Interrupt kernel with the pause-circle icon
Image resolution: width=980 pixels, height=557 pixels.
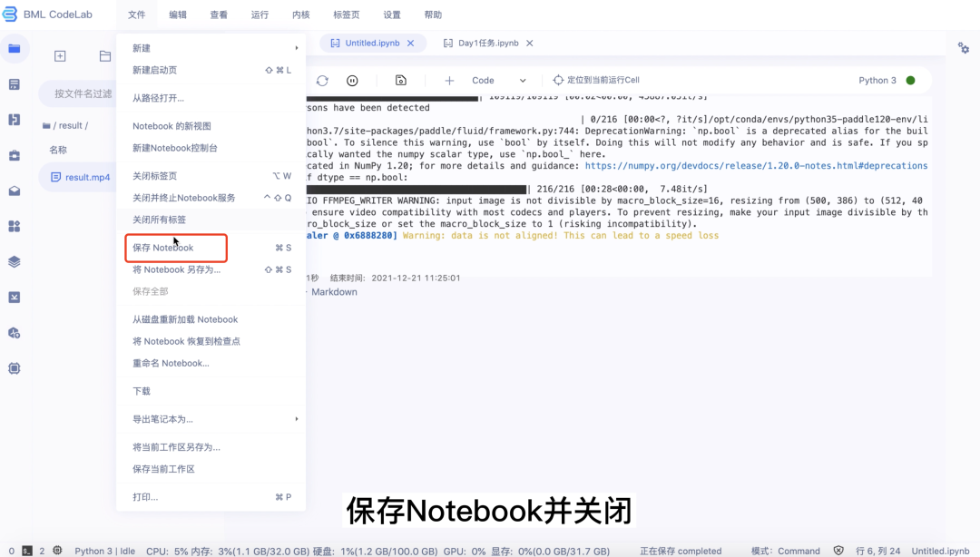coord(352,81)
